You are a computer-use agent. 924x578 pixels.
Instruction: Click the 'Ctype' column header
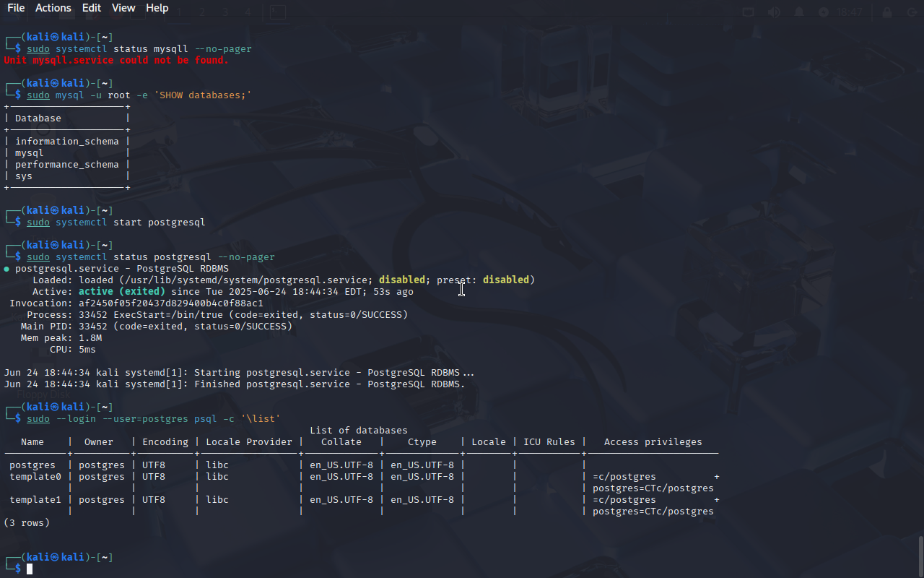pos(422,441)
